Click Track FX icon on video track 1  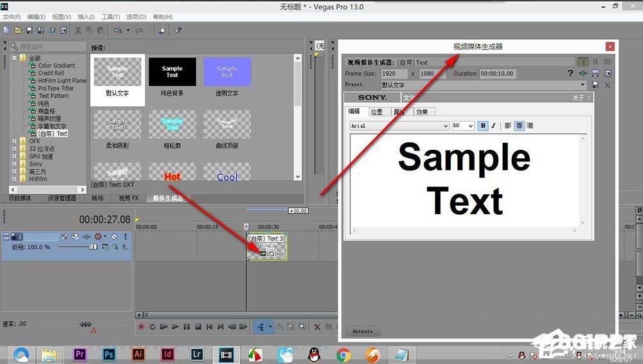coord(87,237)
